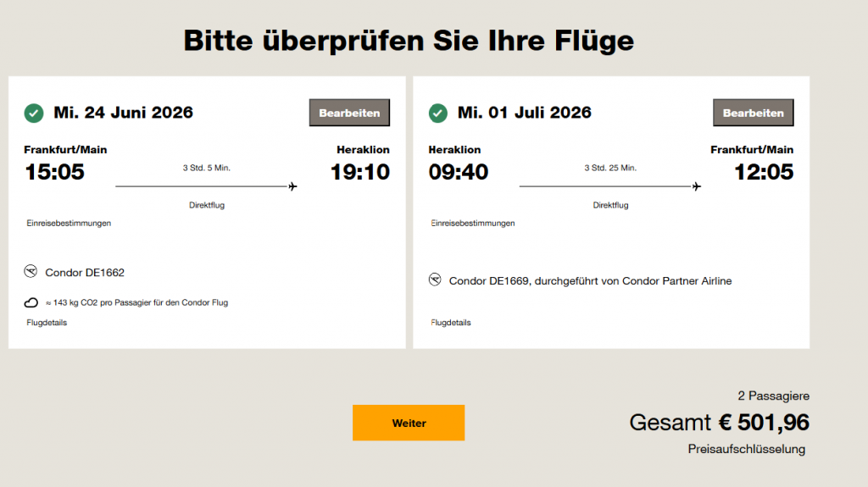Screen dimensions: 868x487
Task: Click the 15:05 departure time
Action: (x=55, y=172)
